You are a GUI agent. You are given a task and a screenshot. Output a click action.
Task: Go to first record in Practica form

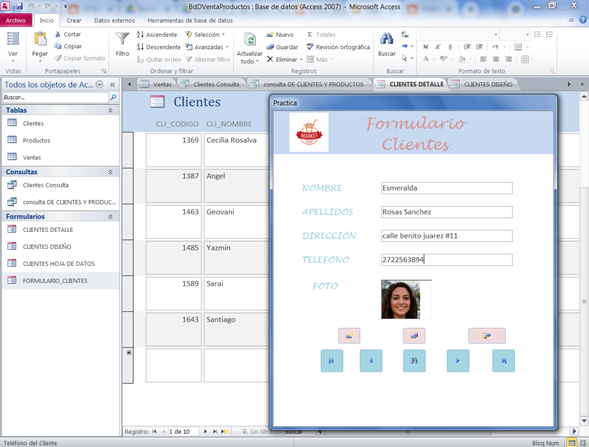point(332,361)
